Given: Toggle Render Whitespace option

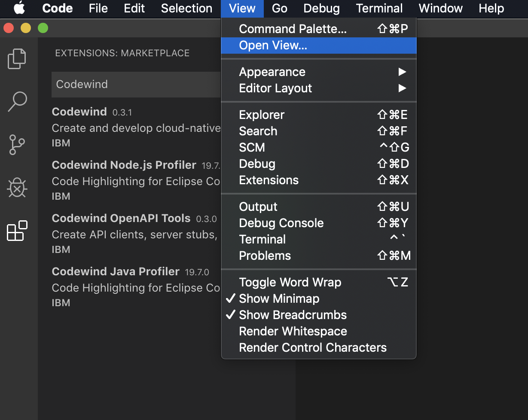Looking at the screenshot, I should coord(318,331).
